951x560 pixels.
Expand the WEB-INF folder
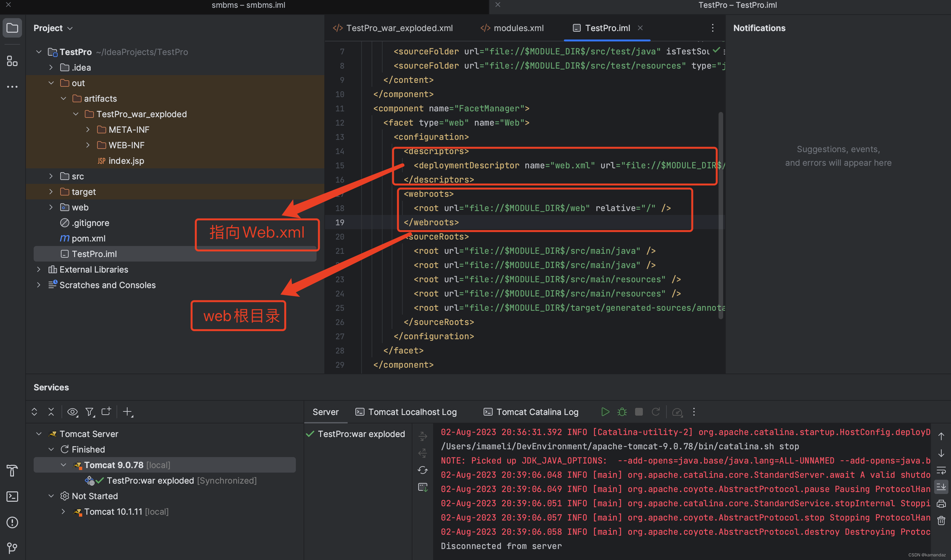tap(88, 145)
